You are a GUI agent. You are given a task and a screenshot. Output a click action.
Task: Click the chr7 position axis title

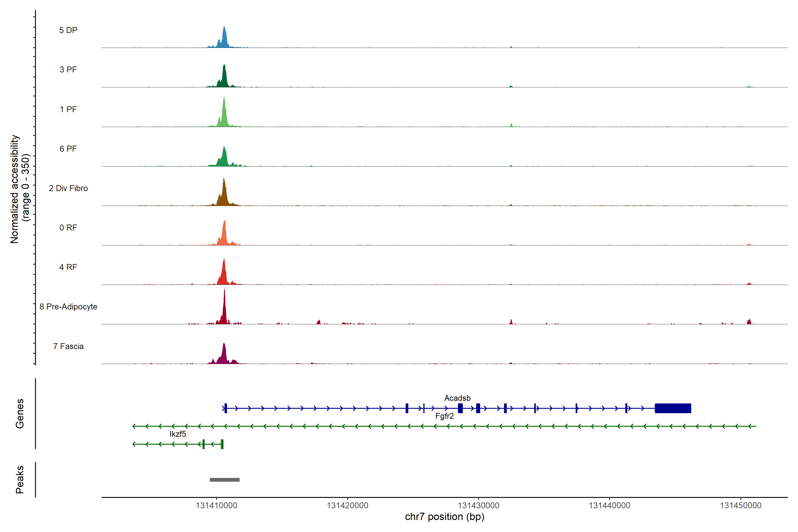[x=444, y=517]
